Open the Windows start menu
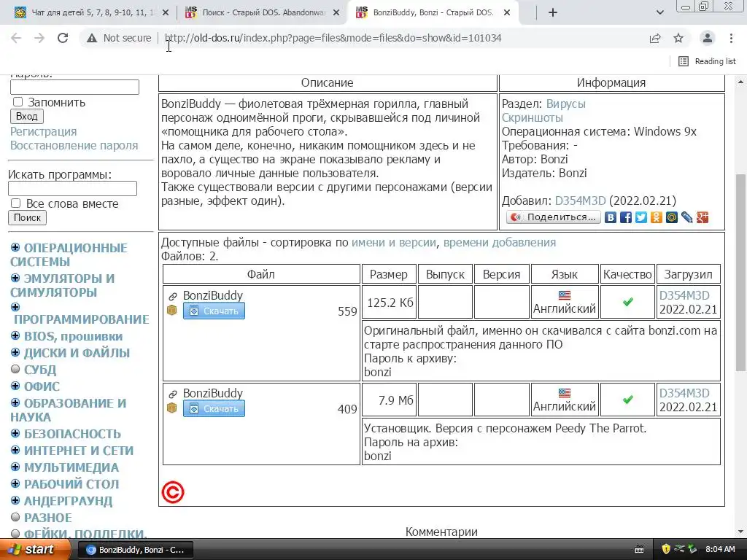747x560 pixels. (x=34, y=550)
